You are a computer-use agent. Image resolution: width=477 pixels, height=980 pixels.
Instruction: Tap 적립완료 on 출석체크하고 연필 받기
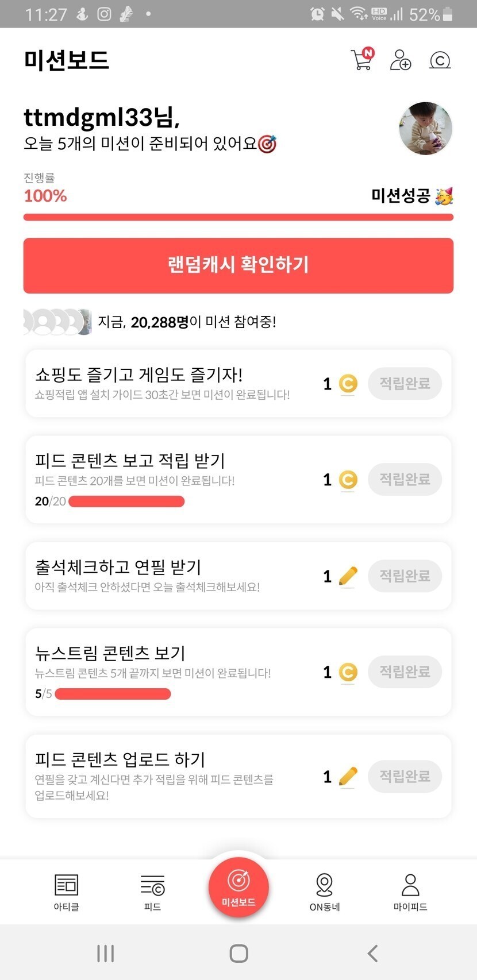pyautogui.click(x=405, y=576)
